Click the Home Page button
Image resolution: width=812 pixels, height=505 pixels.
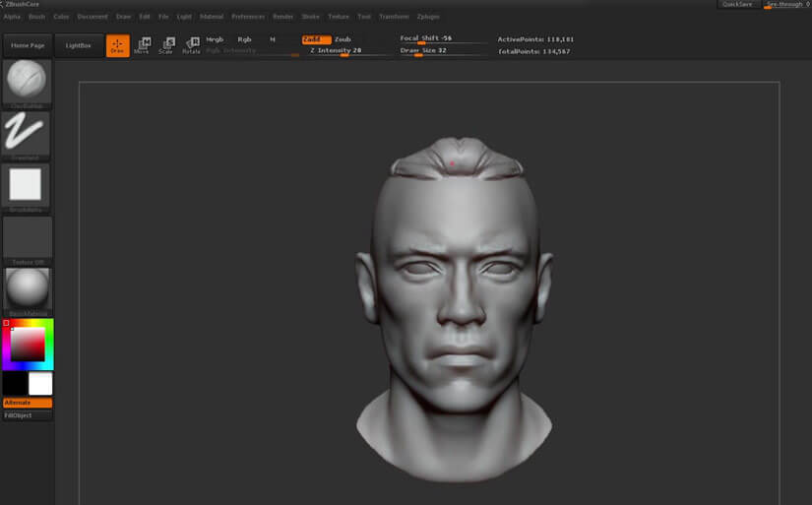pyautogui.click(x=28, y=45)
